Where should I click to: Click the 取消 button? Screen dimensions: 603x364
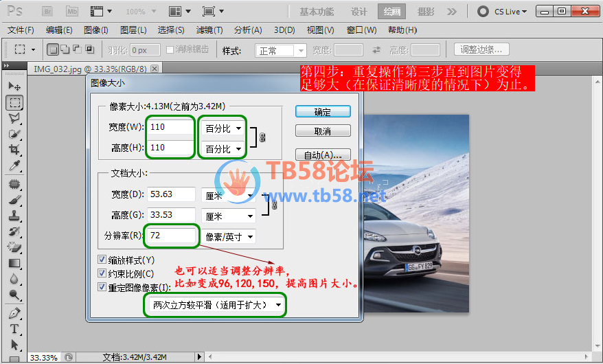(x=323, y=131)
